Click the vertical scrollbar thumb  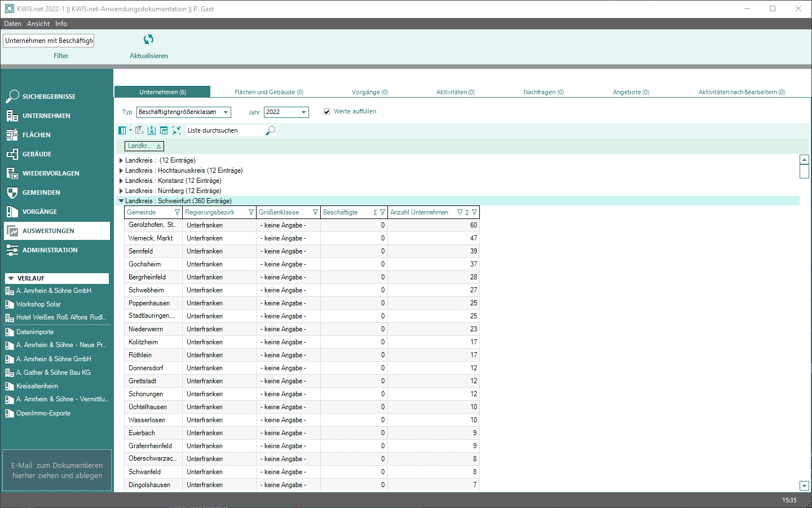pos(804,172)
